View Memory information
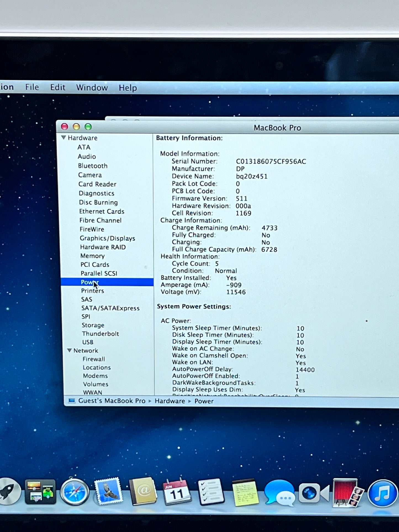This screenshot has width=399, height=532. (x=93, y=256)
